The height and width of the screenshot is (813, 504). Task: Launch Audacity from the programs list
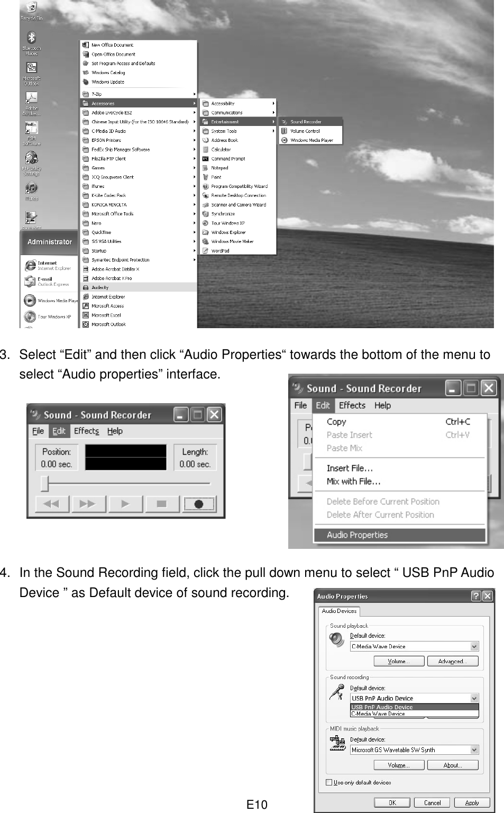coord(139,287)
